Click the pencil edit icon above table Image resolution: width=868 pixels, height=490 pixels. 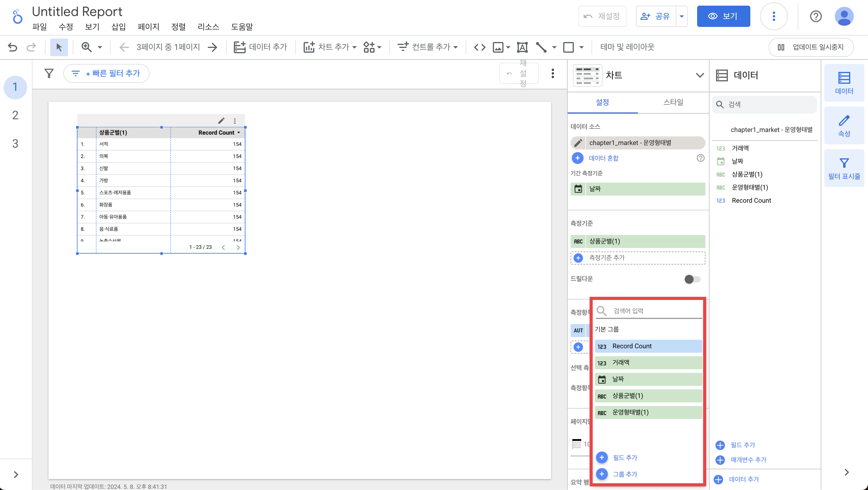point(221,121)
